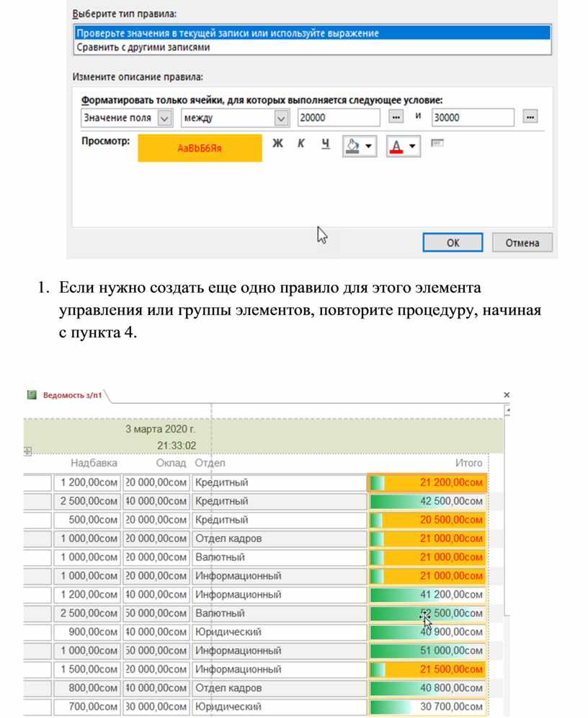
Task: Click the 'Итого' column header
Action: tap(468, 463)
